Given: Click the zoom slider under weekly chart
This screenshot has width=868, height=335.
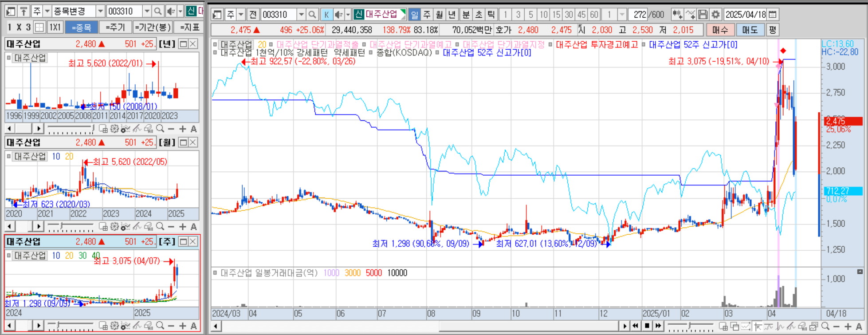Looking at the screenshot, I should click(71, 326).
